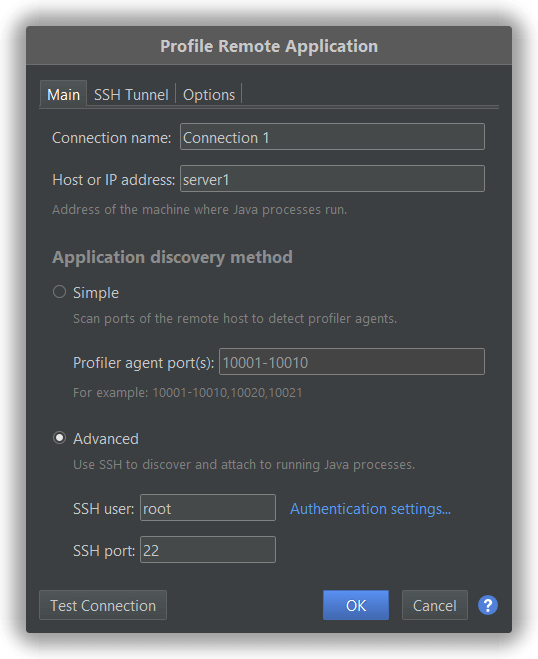Viewport: 538px width, 659px height.
Task: Open the help question mark icon
Action: pyautogui.click(x=488, y=605)
